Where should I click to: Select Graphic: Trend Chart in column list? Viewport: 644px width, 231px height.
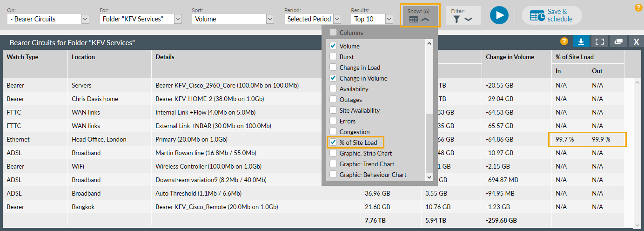(x=333, y=164)
